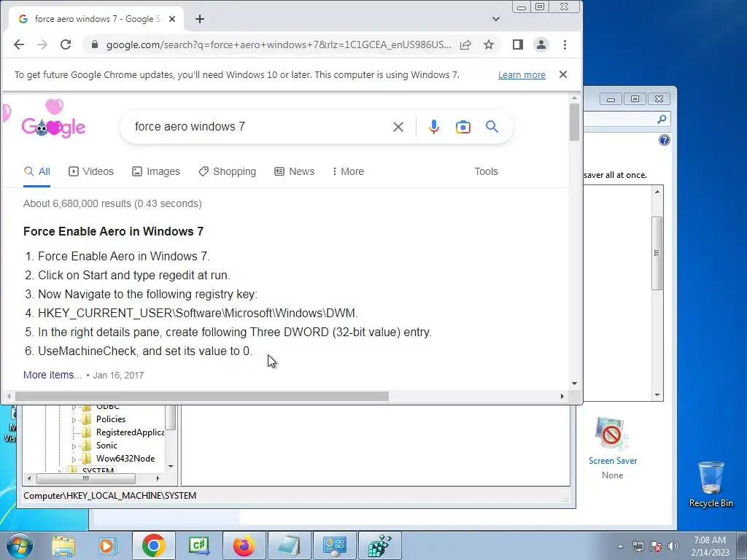Click the network icon in system tray
The width and height of the screenshot is (747, 560).
click(x=638, y=546)
